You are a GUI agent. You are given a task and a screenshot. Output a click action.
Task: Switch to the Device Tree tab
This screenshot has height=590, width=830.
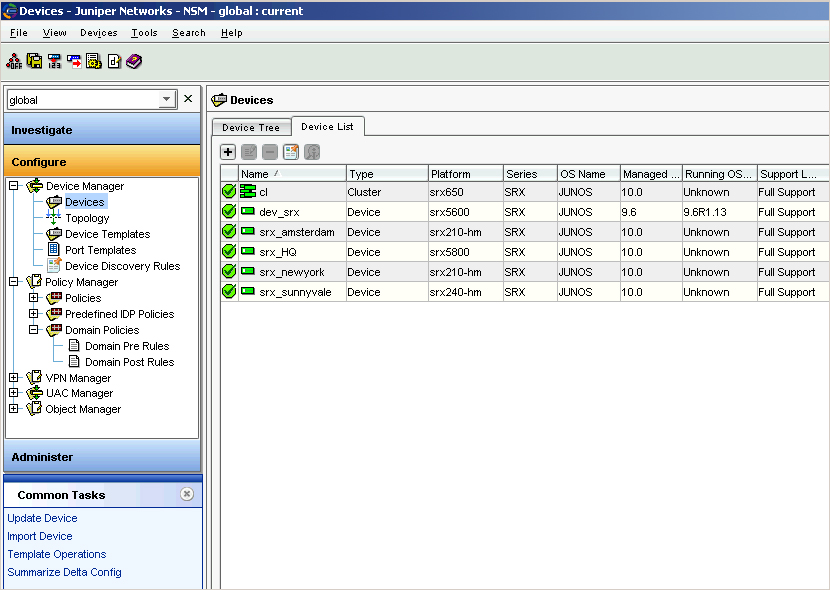[x=251, y=127]
